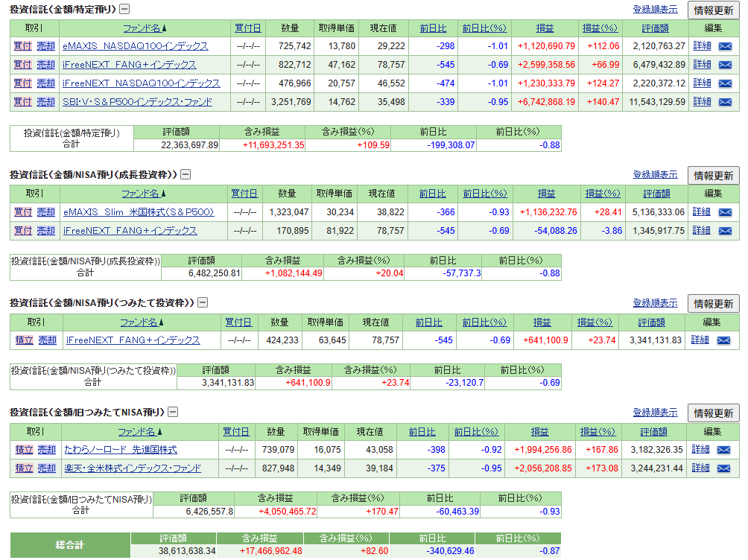Click mail icon for SBI・V・S&P500 fund row
Screen dimensions: 748x560
pyautogui.click(x=724, y=102)
